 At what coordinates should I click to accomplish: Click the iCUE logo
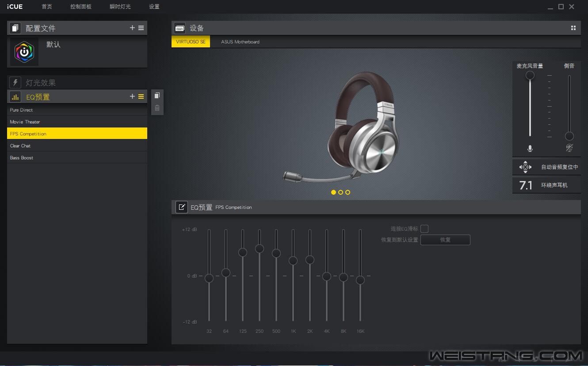point(15,7)
